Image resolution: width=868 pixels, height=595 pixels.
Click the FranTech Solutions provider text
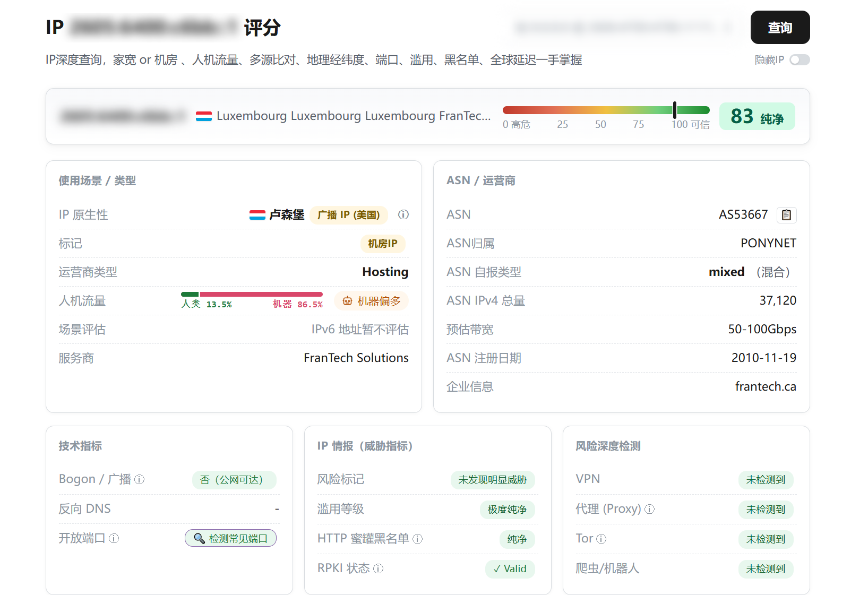pyautogui.click(x=356, y=358)
